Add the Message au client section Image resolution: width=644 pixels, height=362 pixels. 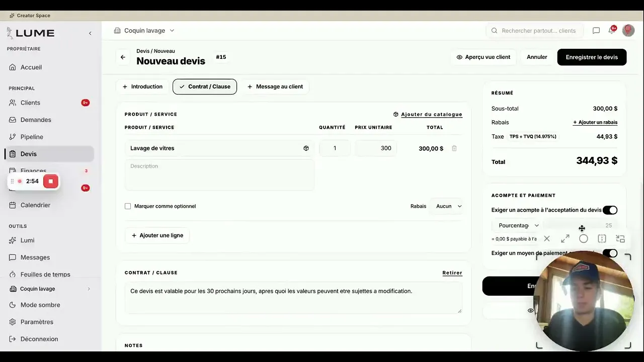point(275,86)
